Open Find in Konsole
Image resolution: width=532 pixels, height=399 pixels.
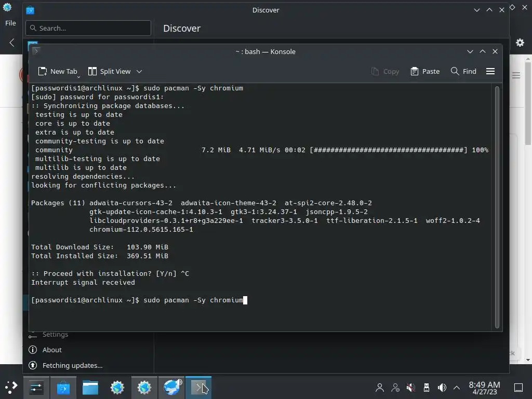pos(463,71)
